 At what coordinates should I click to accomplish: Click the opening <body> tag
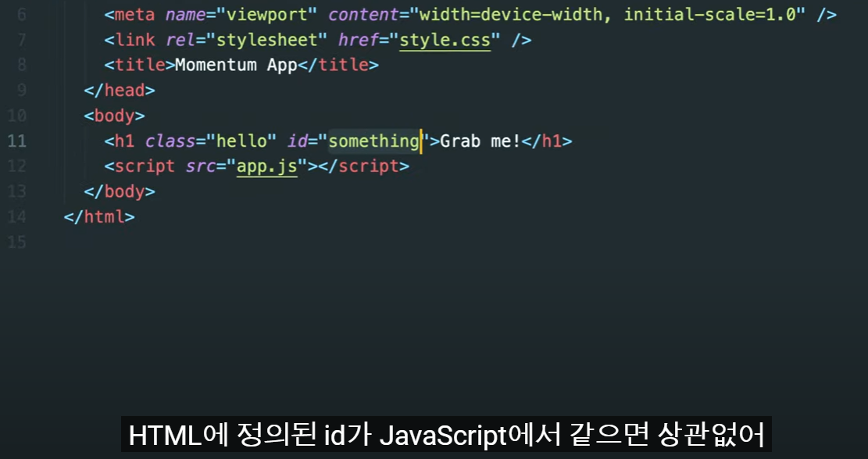tap(115, 116)
